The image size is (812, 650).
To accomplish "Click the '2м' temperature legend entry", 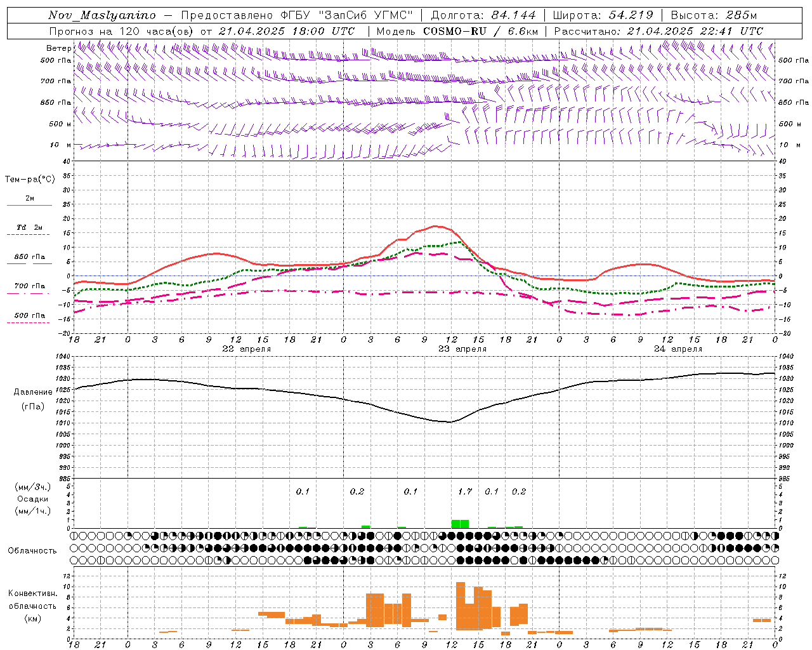I will [30, 198].
